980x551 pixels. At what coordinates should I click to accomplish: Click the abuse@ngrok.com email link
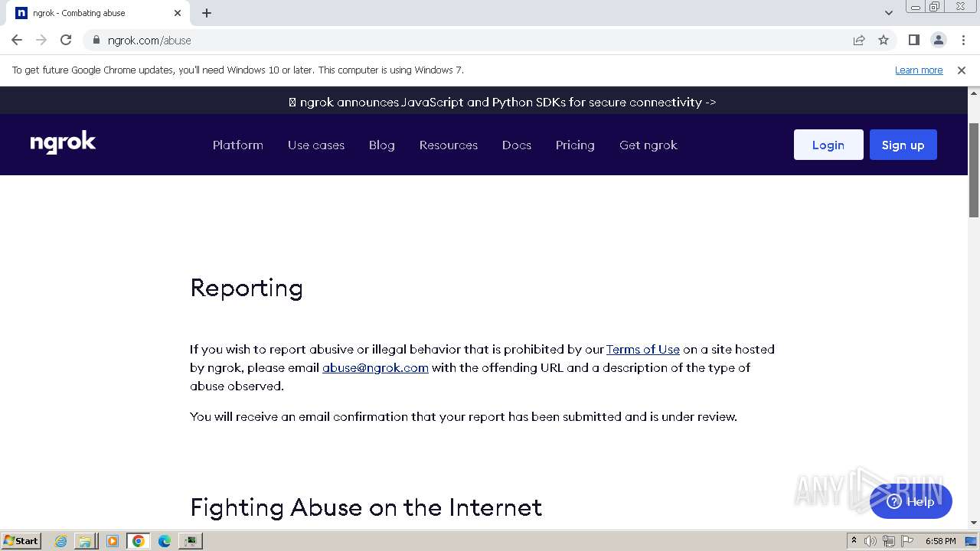click(x=375, y=367)
